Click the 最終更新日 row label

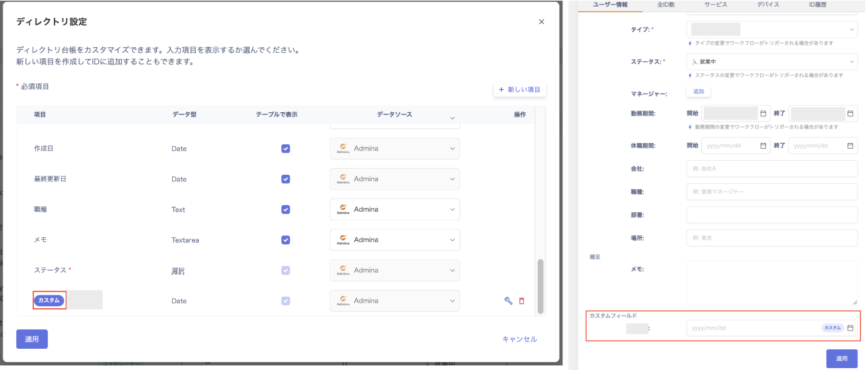pos(50,179)
